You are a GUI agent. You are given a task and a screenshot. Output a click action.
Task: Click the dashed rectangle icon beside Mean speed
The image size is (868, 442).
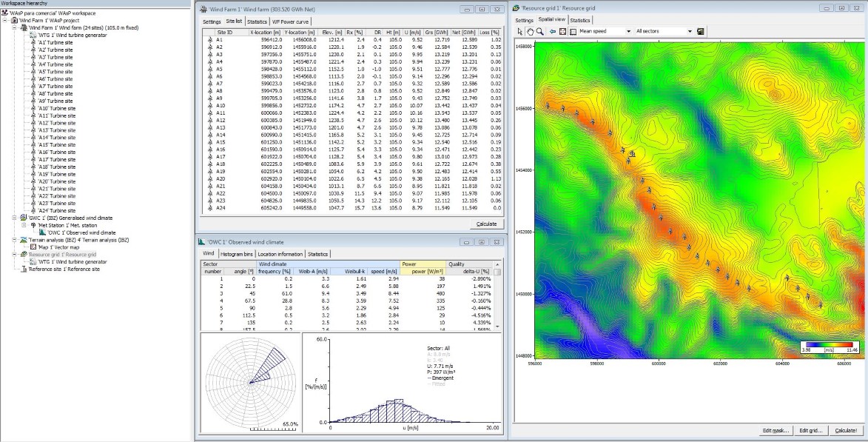[573, 32]
